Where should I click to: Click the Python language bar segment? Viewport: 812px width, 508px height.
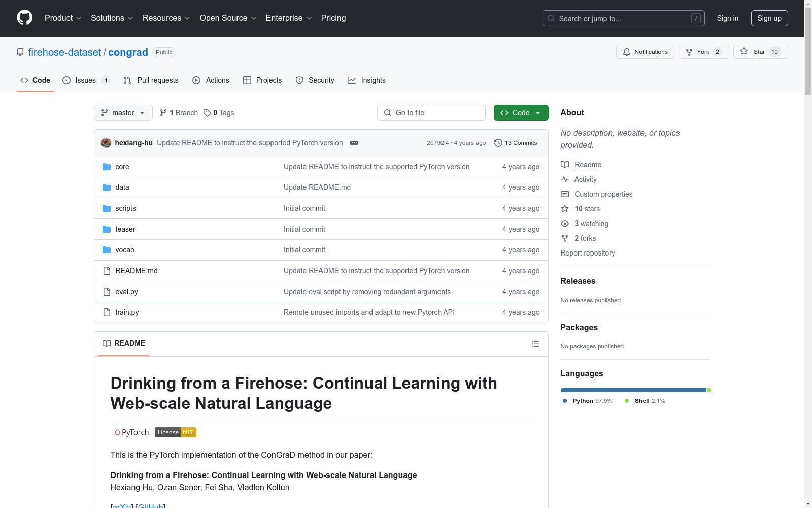point(633,390)
